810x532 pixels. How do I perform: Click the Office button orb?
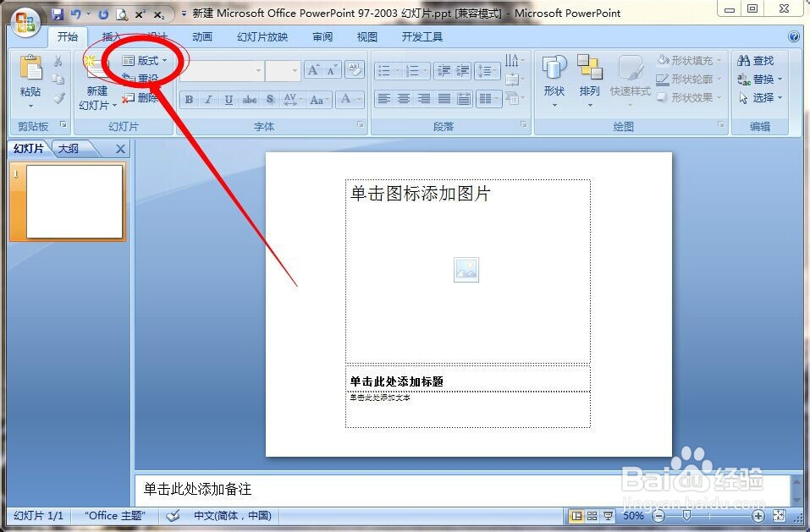[x=26, y=23]
